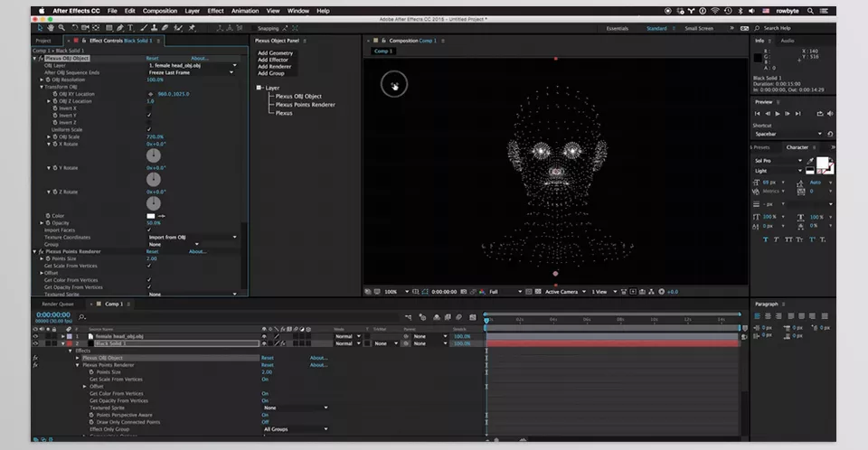
Task: Hide the Black Solid 1 layer eye
Action: 35,343
